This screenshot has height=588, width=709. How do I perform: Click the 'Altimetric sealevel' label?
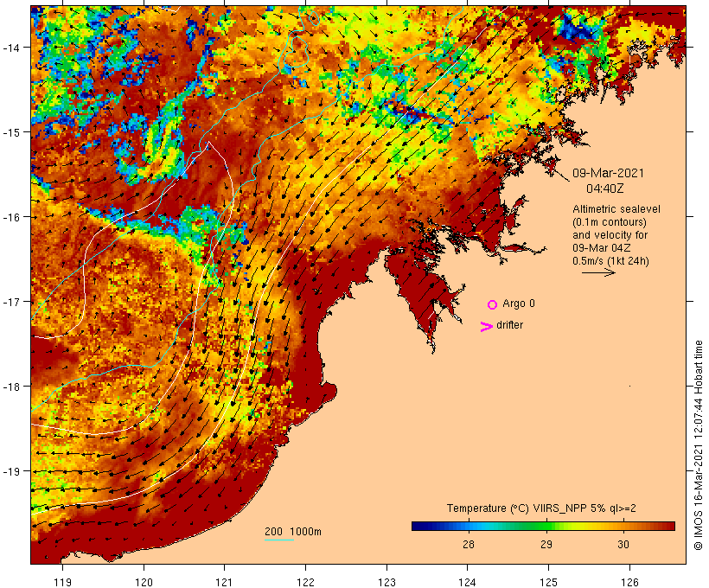[616, 209]
